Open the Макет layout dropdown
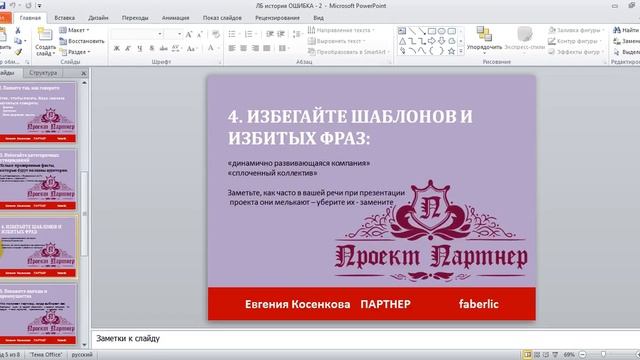This screenshot has height=360, width=640. point(74,30)
